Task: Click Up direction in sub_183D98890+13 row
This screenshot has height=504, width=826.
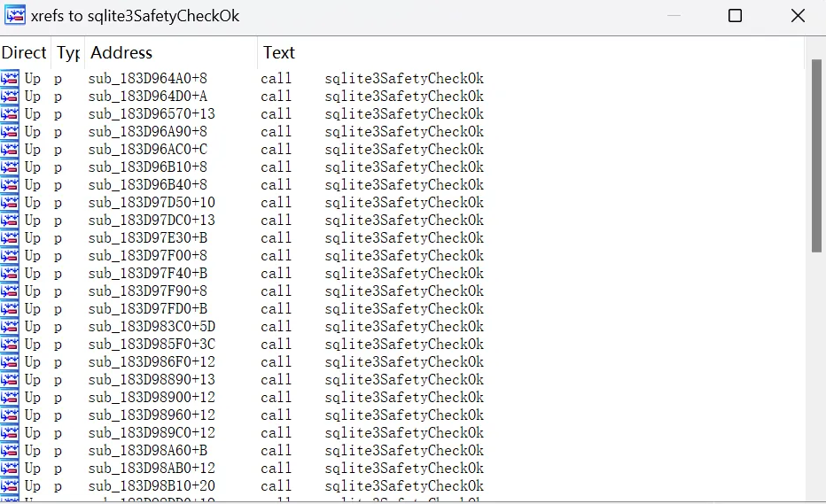Action: [x=32, y=380]
